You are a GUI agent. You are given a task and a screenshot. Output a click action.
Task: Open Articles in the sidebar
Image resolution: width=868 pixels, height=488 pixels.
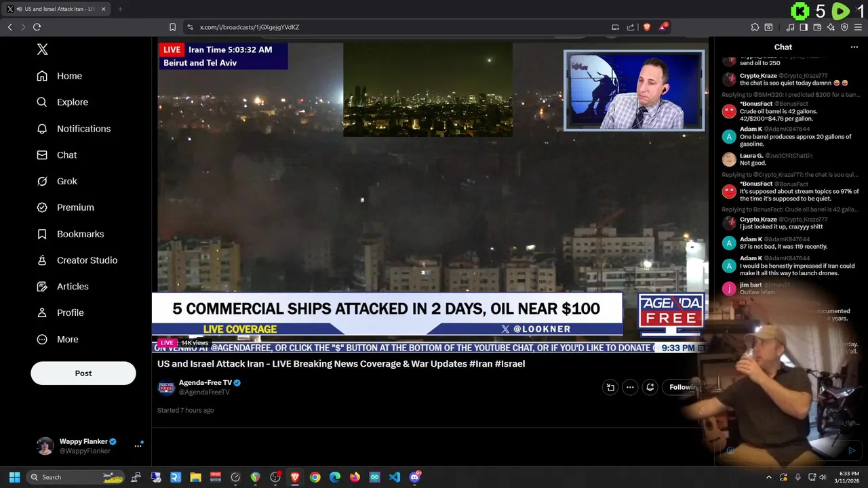63,287
